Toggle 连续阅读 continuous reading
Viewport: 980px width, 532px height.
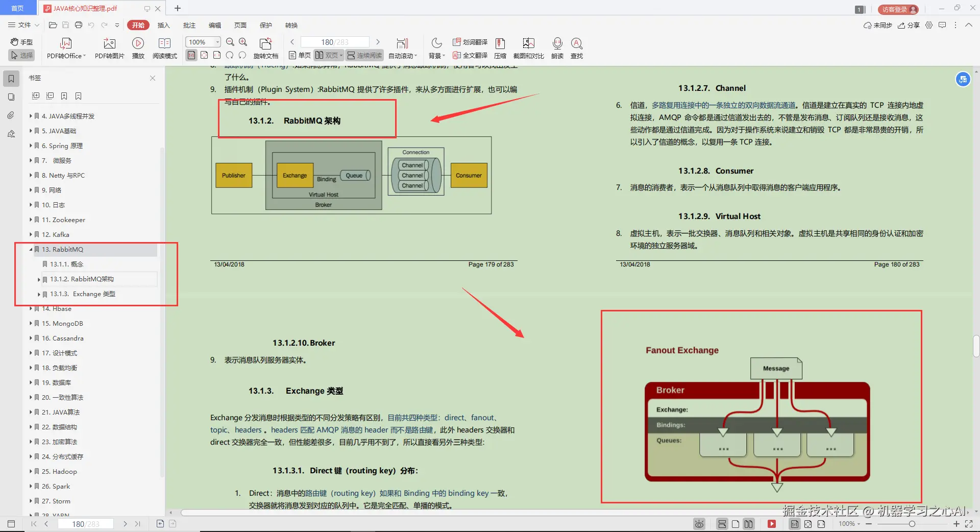[x=364, y=55]
